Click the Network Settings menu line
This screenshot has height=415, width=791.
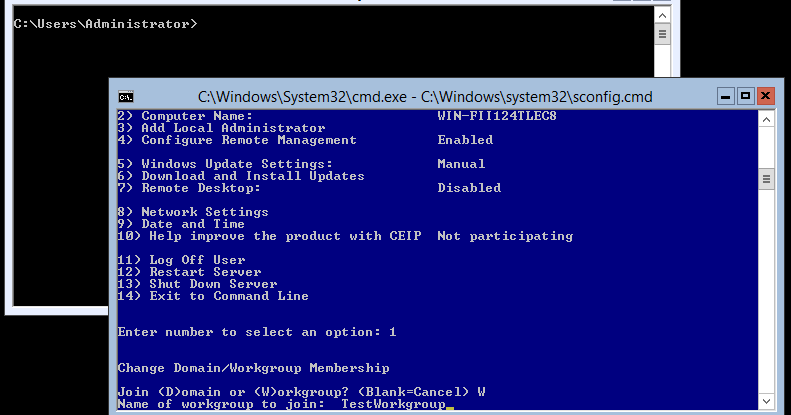click(x=204, y=212)
